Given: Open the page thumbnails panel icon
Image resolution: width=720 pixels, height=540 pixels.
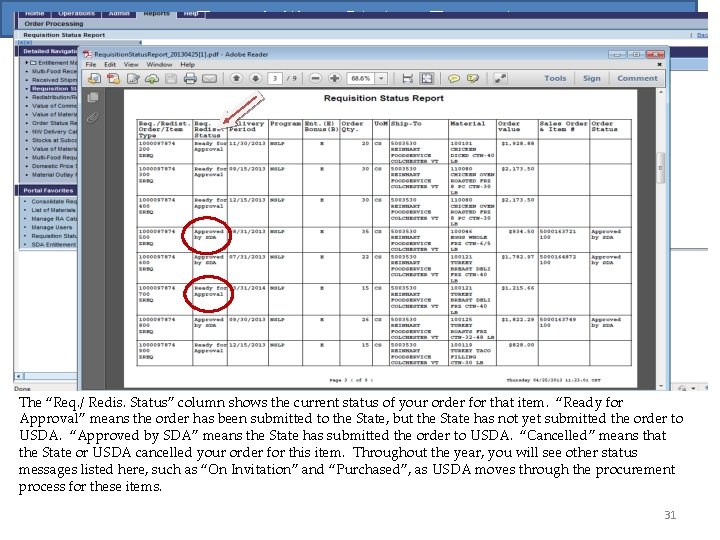Looking at the screenshot, I should [x=93, y=97].
